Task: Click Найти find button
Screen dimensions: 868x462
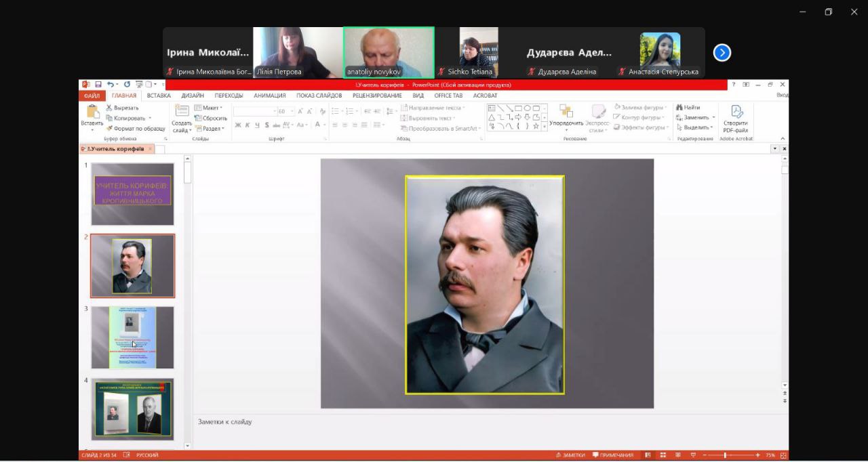Action: click(688, 107)
